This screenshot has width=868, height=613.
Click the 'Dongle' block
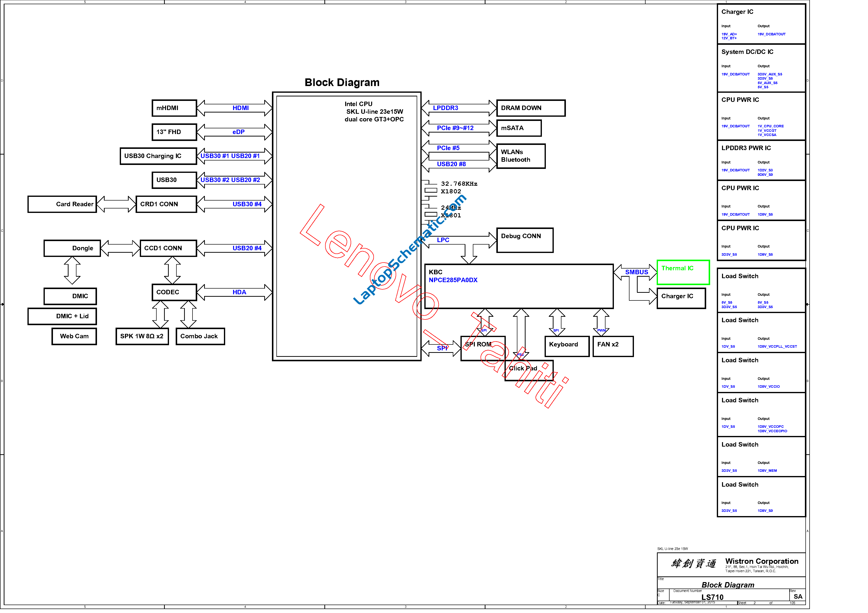pyautogui.click(x=72, y=248)
